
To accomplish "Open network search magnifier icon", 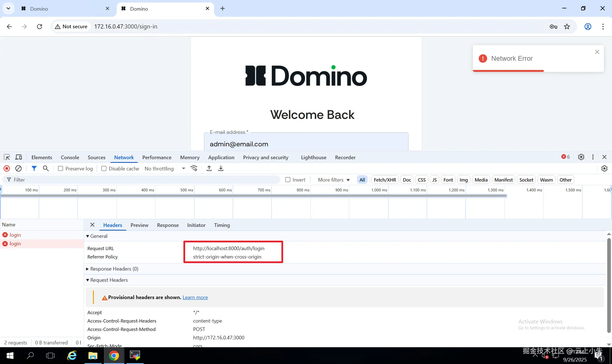I will [46, 168].
